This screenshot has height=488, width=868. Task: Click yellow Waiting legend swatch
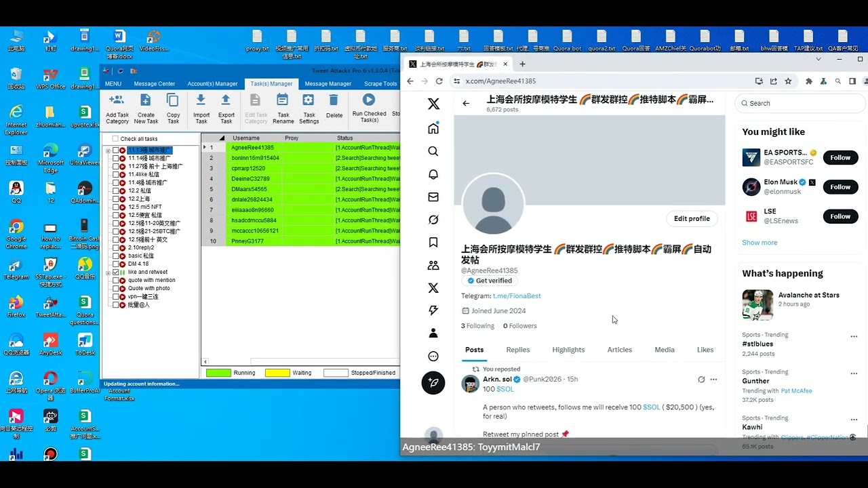pos(277,373)
